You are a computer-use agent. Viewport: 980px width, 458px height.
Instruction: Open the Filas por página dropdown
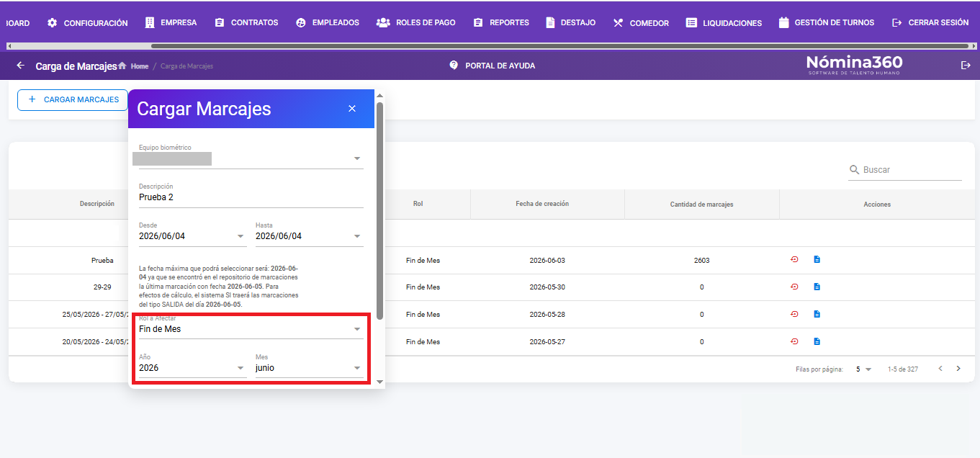tap(863, 369)
